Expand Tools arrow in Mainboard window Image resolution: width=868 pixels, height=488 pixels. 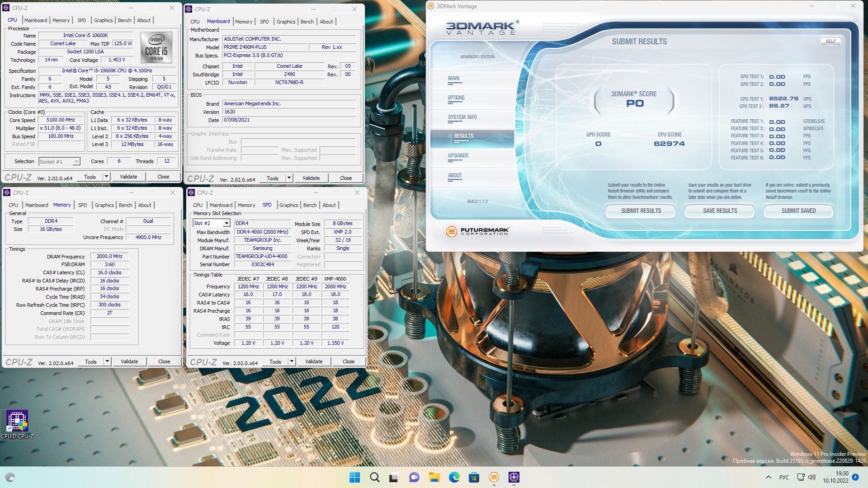point(289,178)
